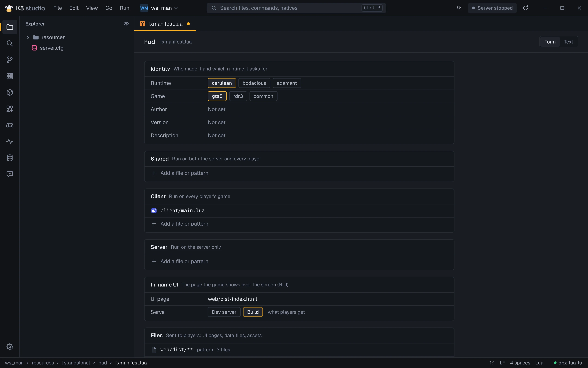Select the cerulean runtime option
Viewport: 588px width, 368px height.
coord(222,83)
